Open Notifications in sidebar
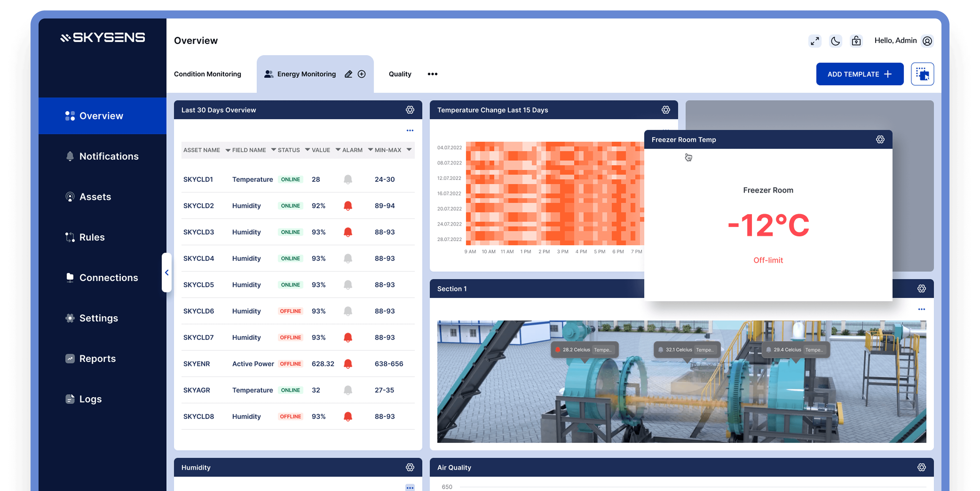 [102, 156]
